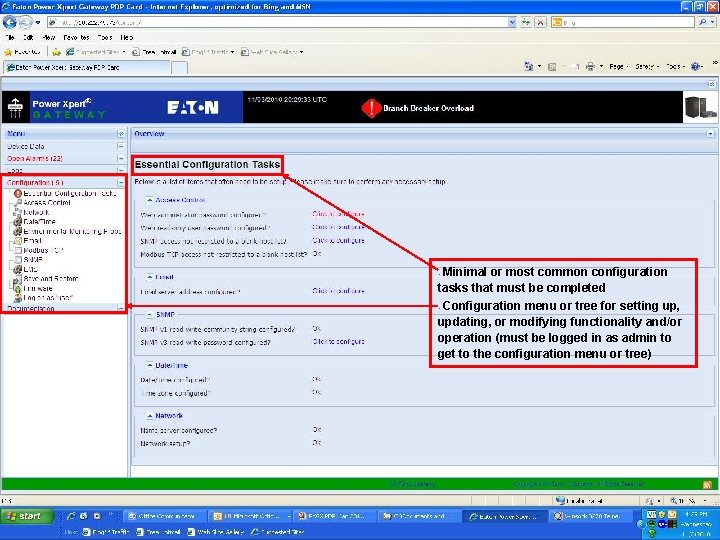Screen dimensions: 720x540
Task: Collapse the SNMP task group
Action: pos(149,315)
